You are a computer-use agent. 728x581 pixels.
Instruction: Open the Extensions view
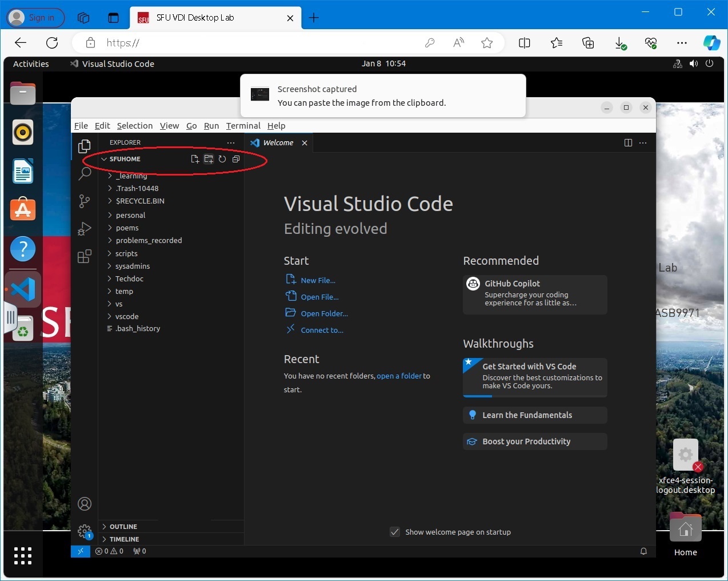pos(85,256)
